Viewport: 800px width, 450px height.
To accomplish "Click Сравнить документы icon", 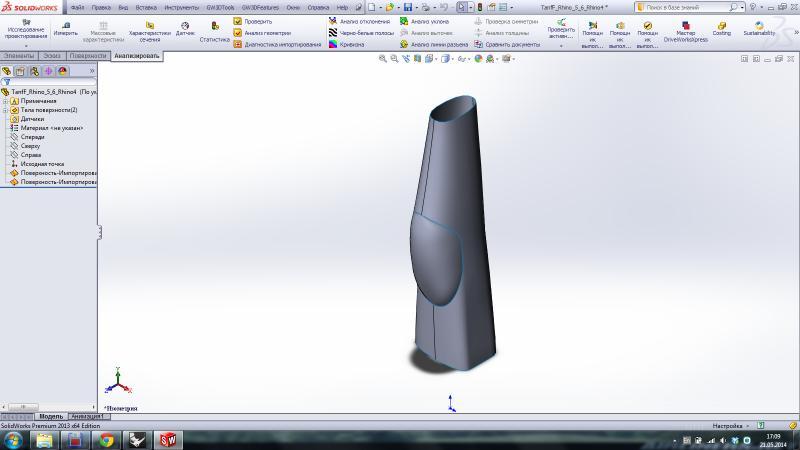I will 479,44.
